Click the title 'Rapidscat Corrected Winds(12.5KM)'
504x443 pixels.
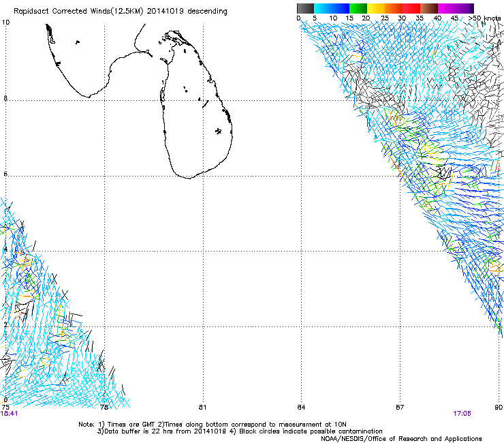pyautogui.click(x=78, y=12)
